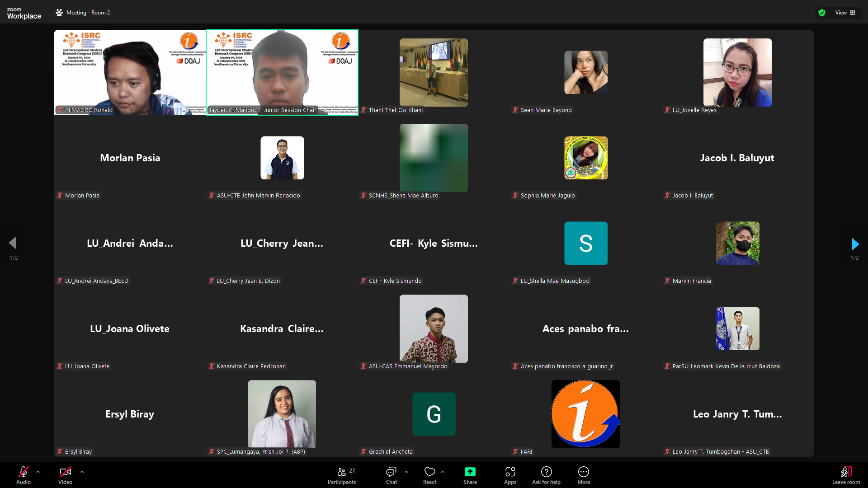This screenshot has width=868, height=488.
Task: Open the Chat panel
Action: [391, 474]
